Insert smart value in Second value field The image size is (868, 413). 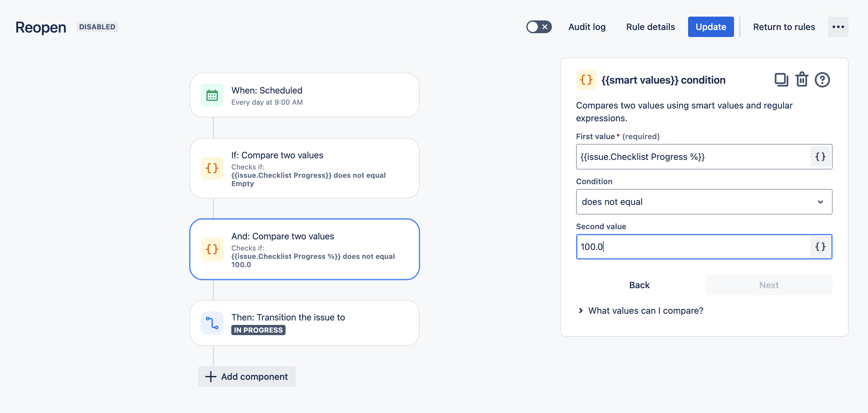coord(820,247)
